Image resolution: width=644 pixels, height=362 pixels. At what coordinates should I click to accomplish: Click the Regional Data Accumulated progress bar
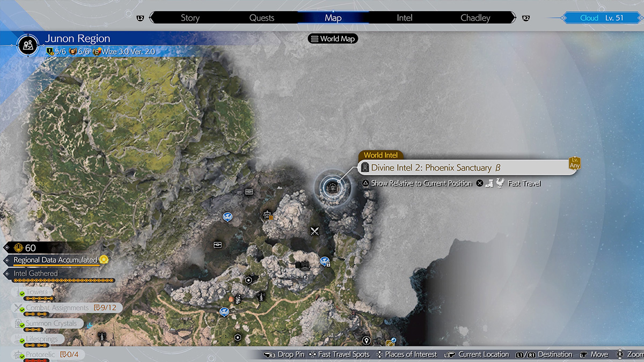pyautogui.click(x=54, y=266)
